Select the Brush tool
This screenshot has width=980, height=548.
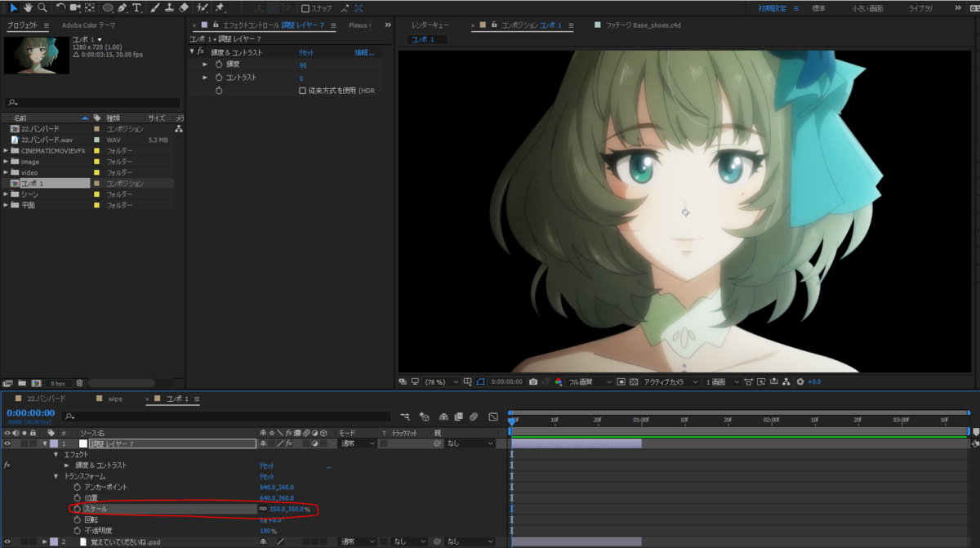155,8
